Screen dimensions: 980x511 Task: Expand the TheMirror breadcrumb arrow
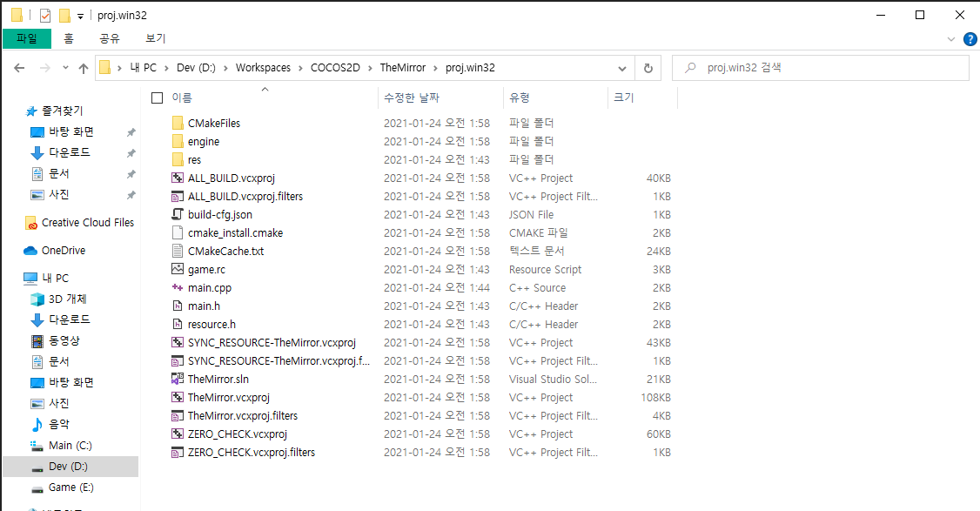(436, 68)
